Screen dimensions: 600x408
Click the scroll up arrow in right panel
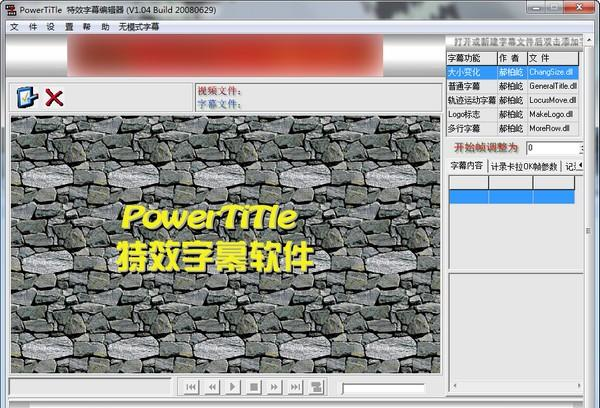(589, 39)
